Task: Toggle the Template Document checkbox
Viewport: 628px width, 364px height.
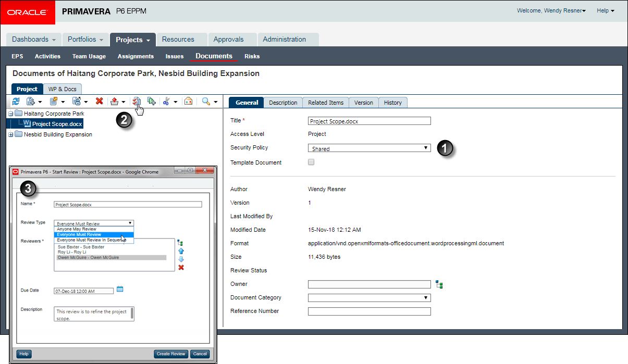Action: pyautogui.click(x=311, y=162)
